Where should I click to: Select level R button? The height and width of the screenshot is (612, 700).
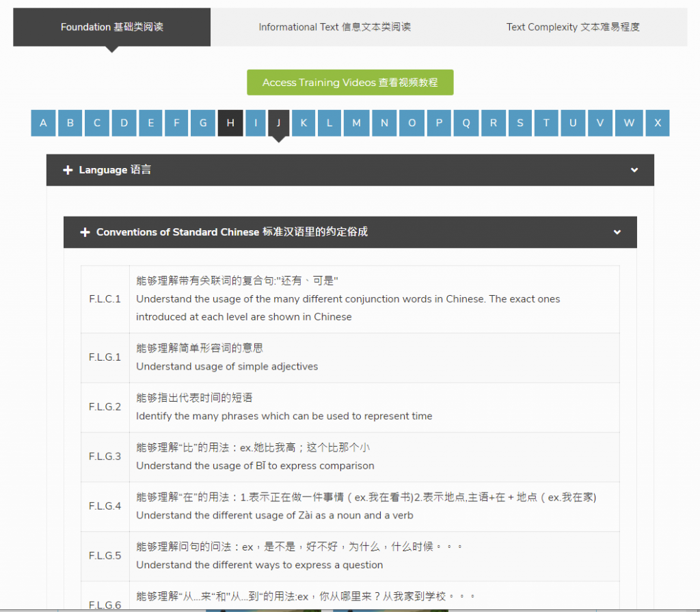pos(494,123)
